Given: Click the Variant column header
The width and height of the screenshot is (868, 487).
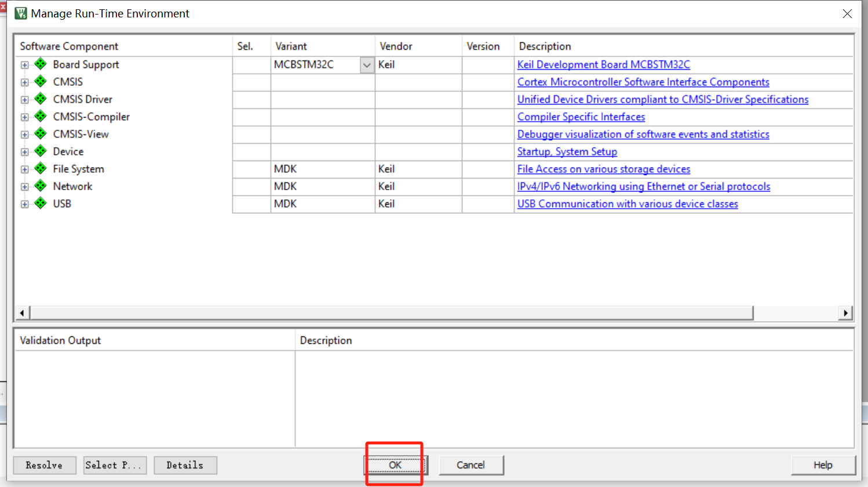Looking at the screenshot, I should [x=323, y=46].
